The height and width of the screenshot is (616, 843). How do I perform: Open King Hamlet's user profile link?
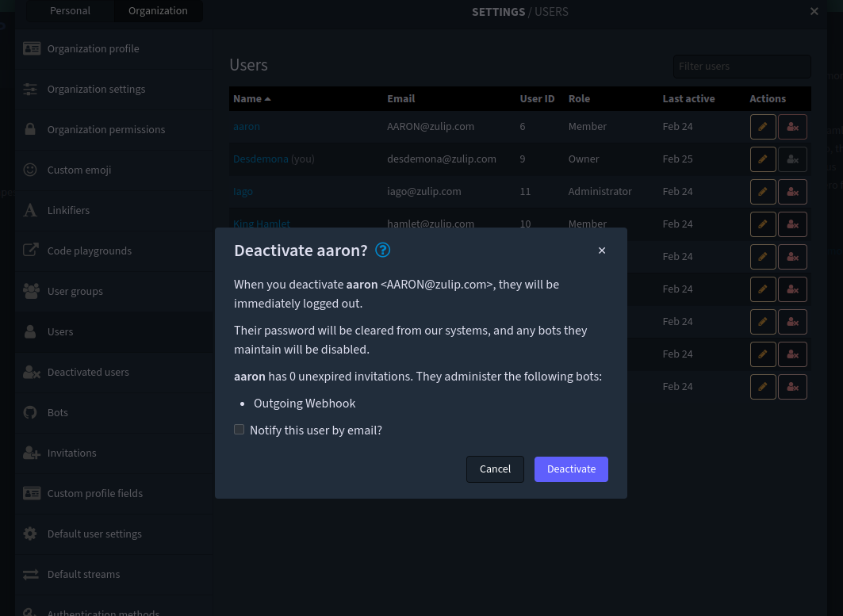pos(262,224)
